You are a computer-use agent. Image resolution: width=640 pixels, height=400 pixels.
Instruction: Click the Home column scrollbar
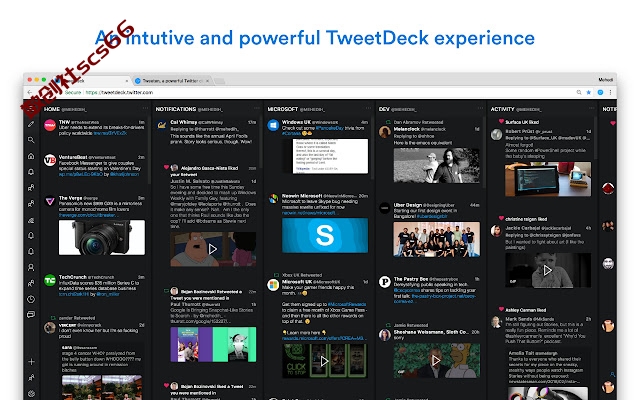coord(149,151)
